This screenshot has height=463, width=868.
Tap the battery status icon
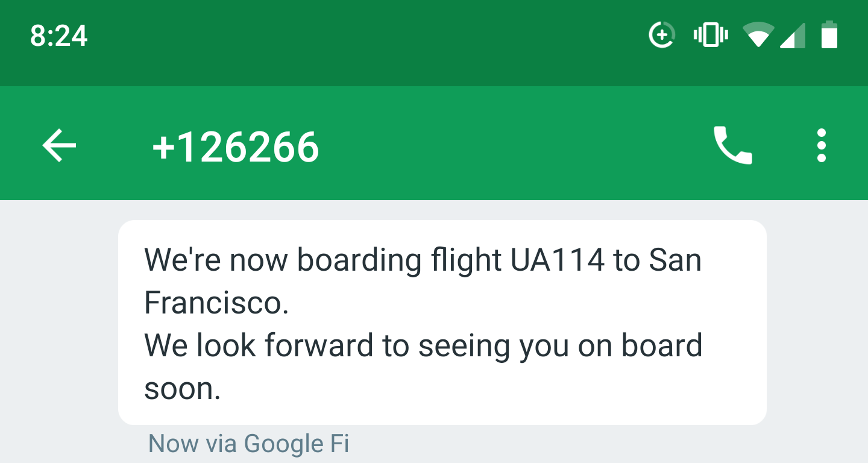pyautogui.click(x=829, y=35)
